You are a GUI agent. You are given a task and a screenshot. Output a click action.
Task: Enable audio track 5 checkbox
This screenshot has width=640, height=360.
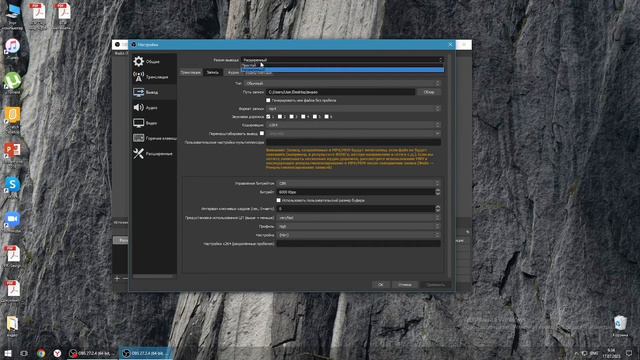point(315,117)
